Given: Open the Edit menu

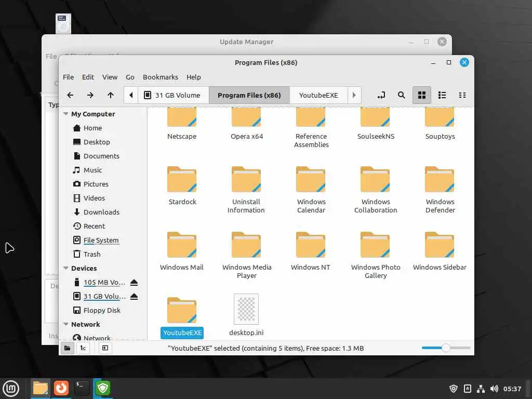Looking at the screenshot, I should tap(88, 77).
